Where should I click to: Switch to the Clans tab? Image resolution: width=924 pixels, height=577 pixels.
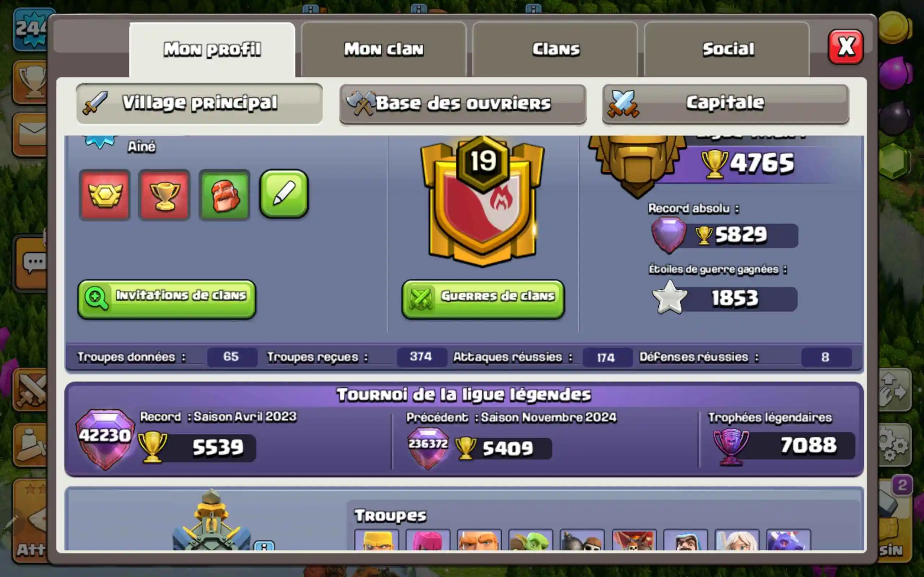[555, 49]
